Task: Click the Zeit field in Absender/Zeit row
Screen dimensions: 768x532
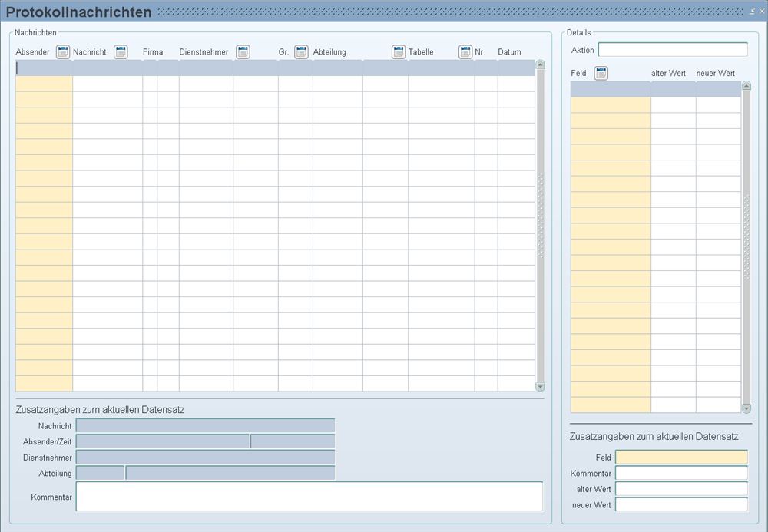Action: point(293,441)
